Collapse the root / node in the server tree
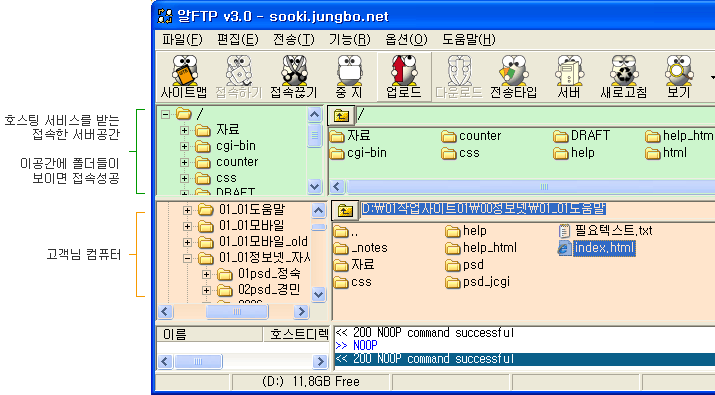This screenshot has height=395, width=715. point(166,114)
